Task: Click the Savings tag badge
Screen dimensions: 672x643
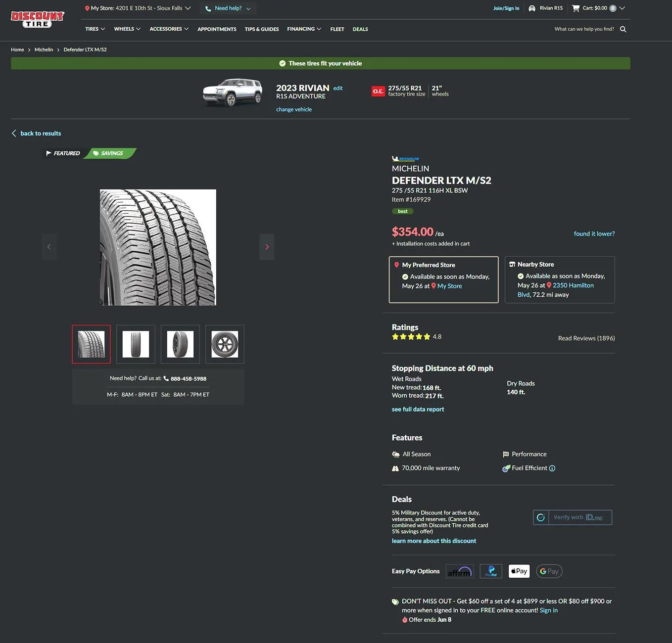Action: 109,153
